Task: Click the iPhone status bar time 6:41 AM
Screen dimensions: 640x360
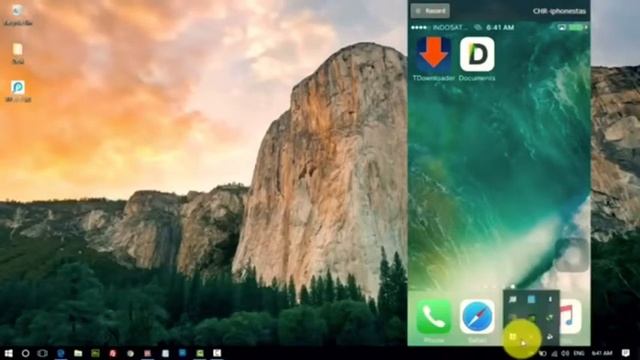Action: 500,27
